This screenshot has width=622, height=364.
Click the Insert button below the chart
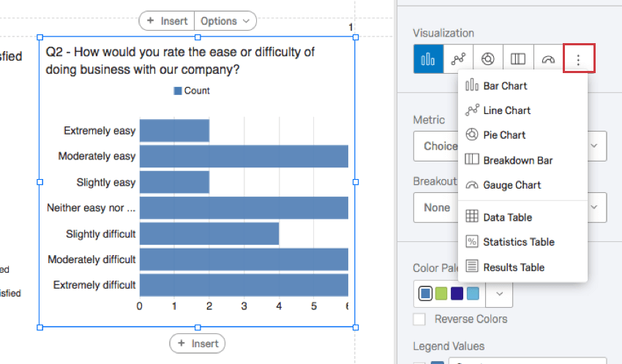(198, 344)
